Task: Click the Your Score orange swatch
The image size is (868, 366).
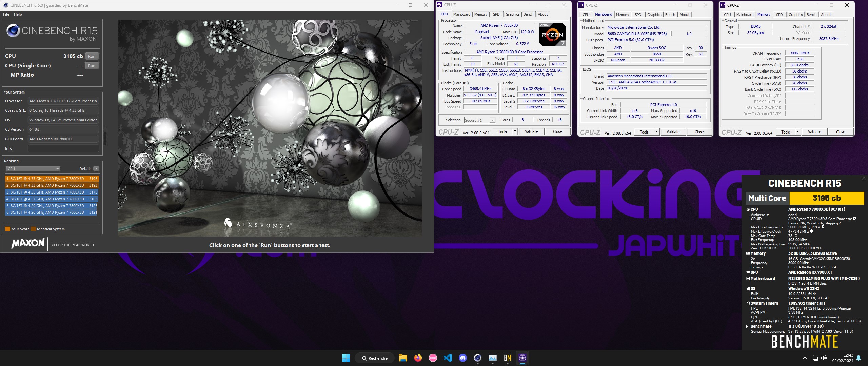Action: [7, 229]
